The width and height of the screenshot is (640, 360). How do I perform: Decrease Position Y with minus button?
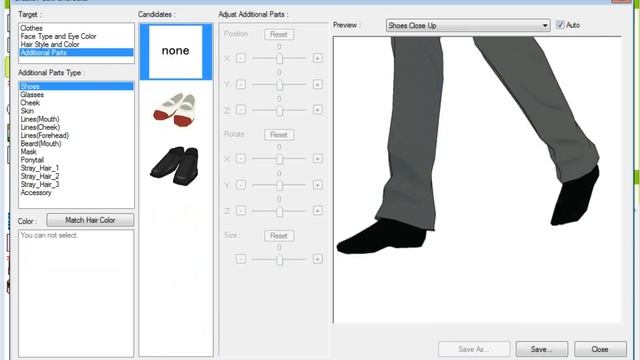[x=241, y=84]
